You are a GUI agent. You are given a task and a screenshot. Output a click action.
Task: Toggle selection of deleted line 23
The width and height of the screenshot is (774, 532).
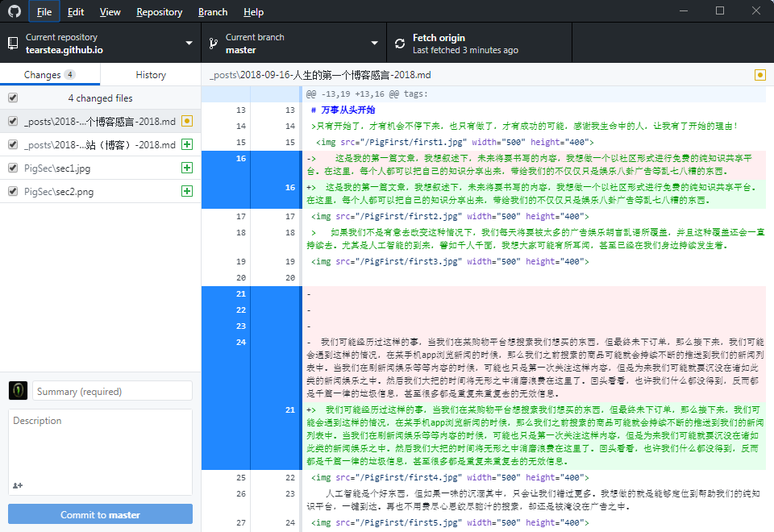point(252,326)
